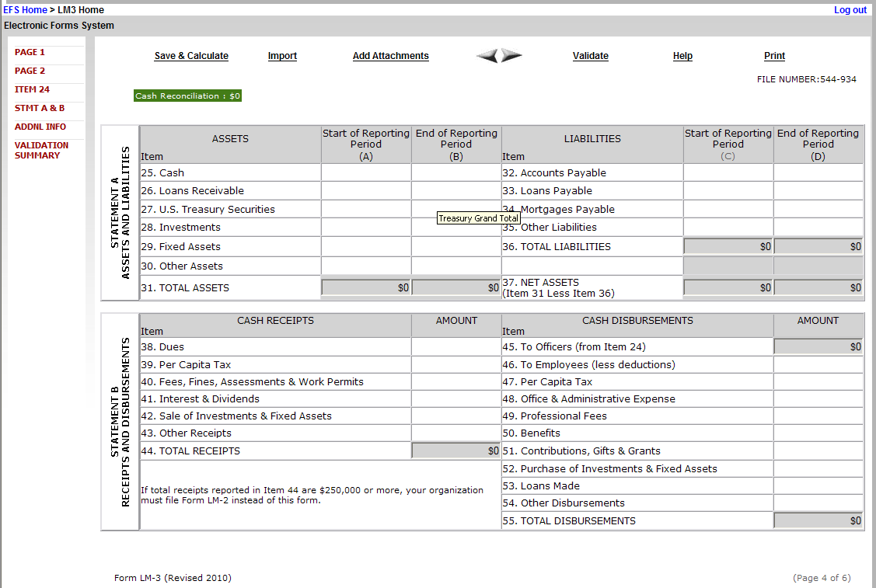Viewport: 876px width, 588px height.
Task: Open the Import link
Action: [x=282, y=56]
